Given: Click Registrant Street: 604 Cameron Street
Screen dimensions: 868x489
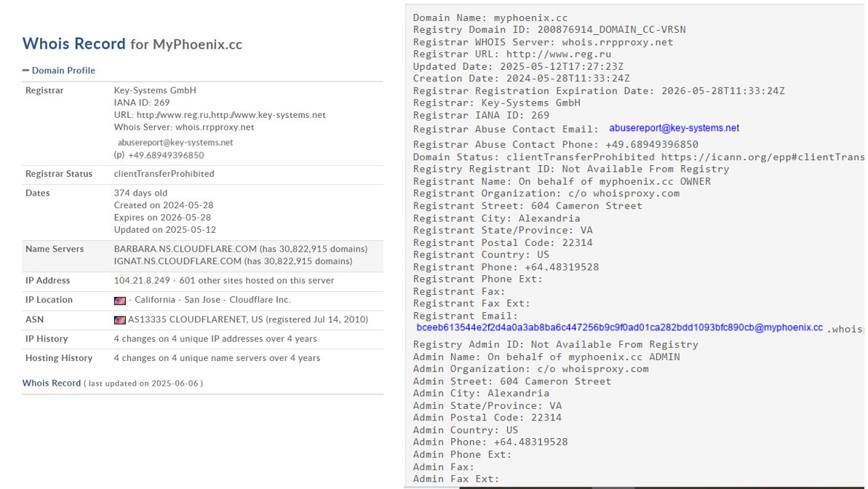Looking at the screenshot, I should pos(527,206).
